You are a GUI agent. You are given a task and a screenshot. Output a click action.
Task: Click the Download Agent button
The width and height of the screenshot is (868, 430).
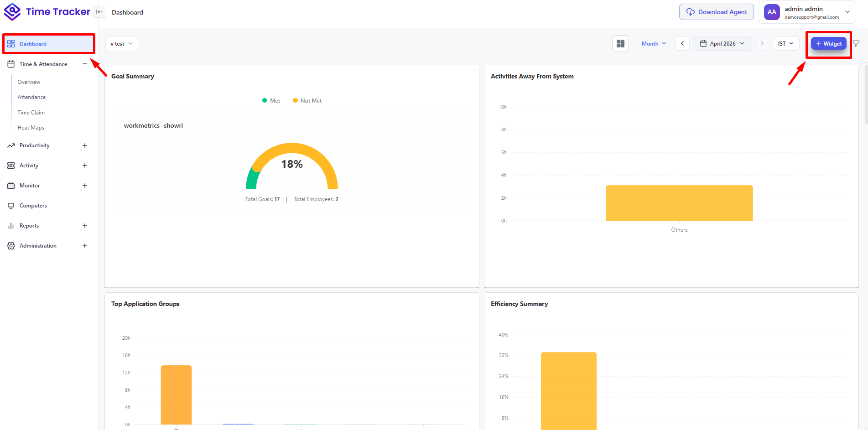pos(717,12)
